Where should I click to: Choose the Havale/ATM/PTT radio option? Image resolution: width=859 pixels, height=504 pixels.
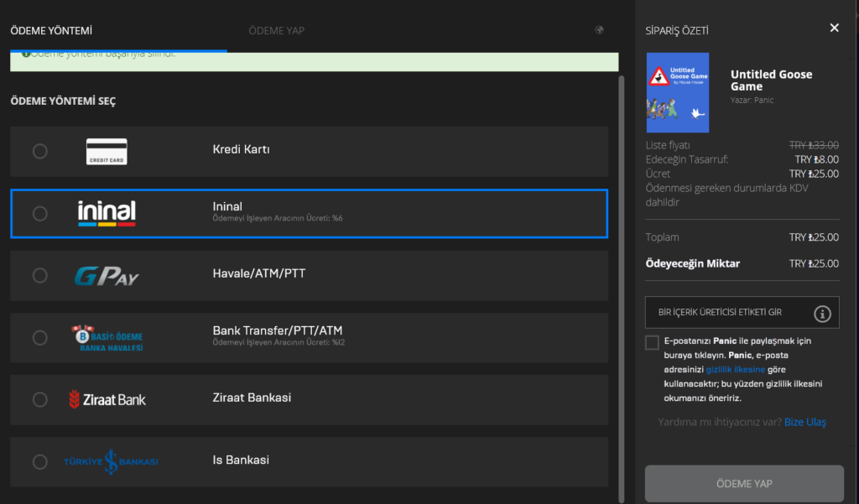point(40,276)
